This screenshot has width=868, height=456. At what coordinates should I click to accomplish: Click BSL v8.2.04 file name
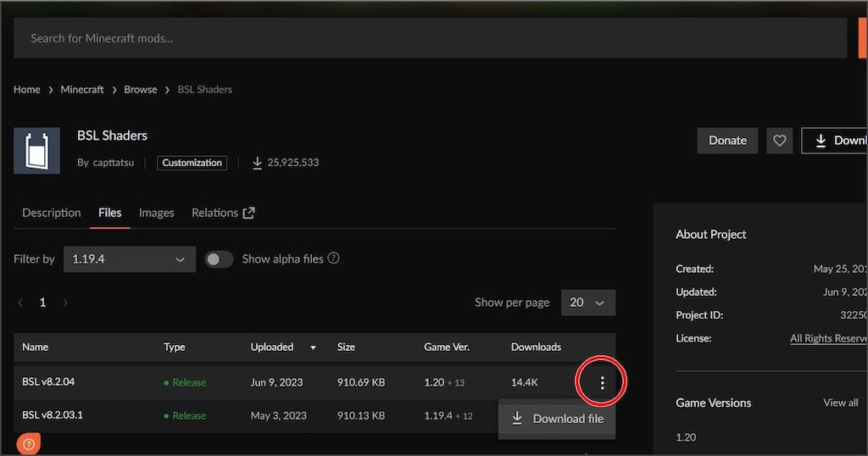pyautogui.click(x=48, y=382)
